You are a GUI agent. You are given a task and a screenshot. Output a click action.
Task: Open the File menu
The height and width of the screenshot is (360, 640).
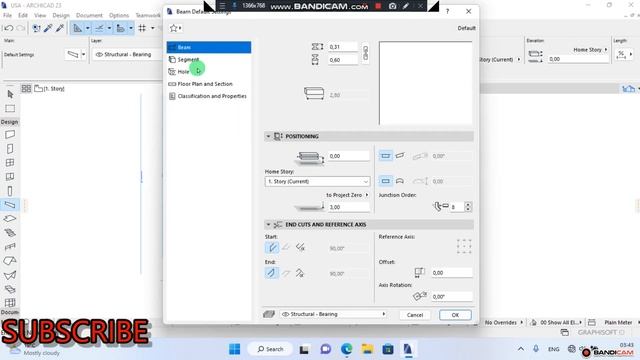8,15
